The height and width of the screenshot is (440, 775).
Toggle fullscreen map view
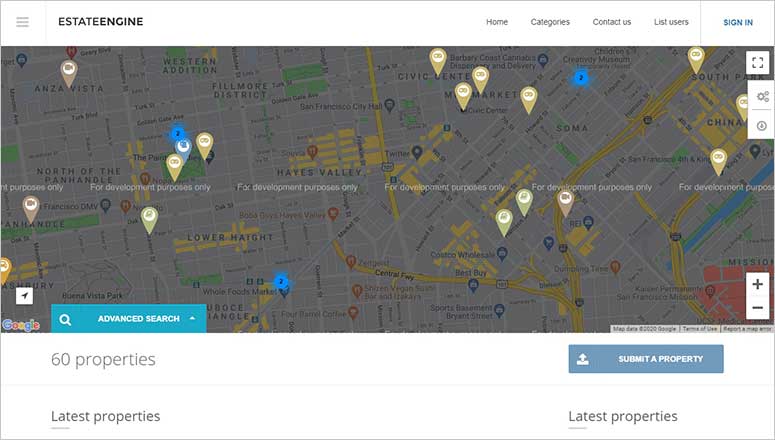click(757, 63)
